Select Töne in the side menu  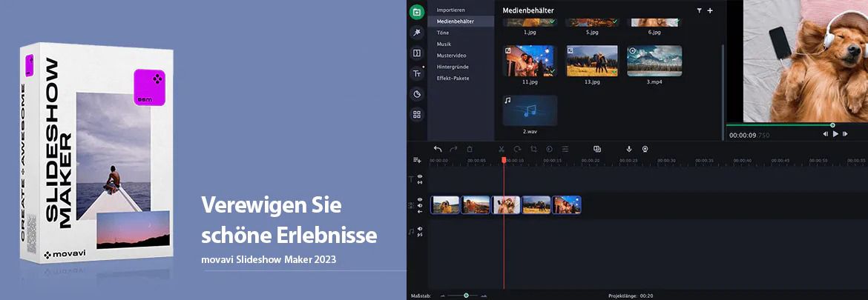[x=442, y=33]
